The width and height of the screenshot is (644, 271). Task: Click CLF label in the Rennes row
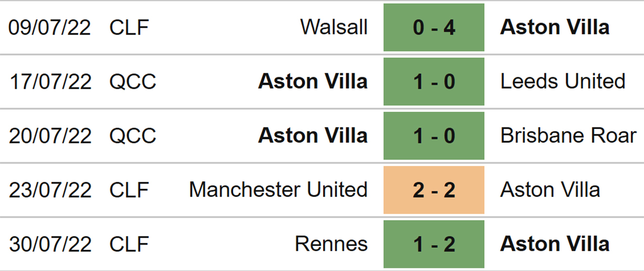click(129, 244)
